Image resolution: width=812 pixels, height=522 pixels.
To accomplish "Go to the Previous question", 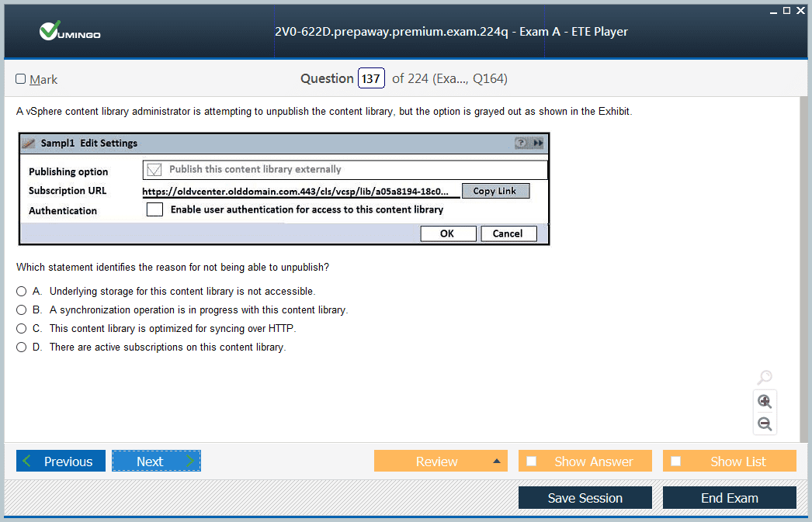I will [61, 461].
